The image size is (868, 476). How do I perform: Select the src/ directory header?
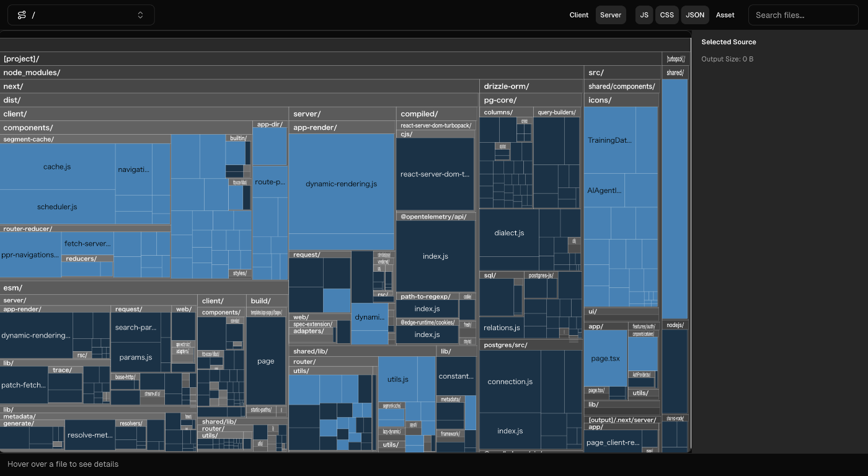[x=622, y=73]
